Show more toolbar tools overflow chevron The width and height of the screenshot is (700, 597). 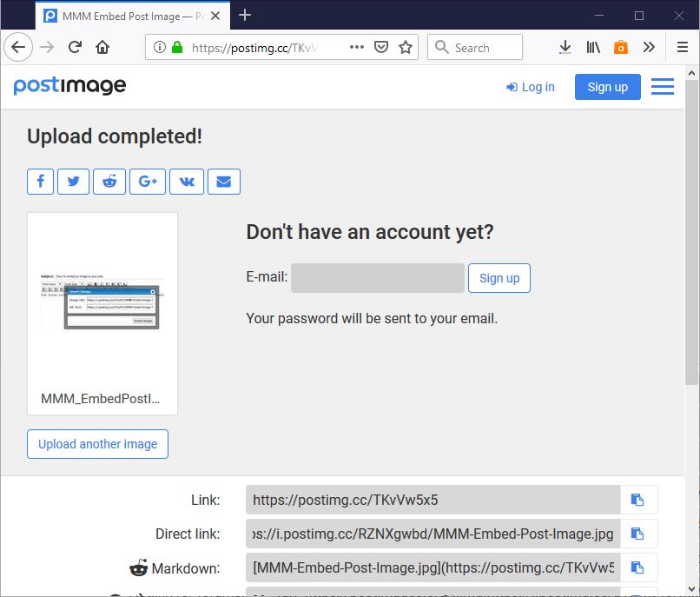pos(649,47)
